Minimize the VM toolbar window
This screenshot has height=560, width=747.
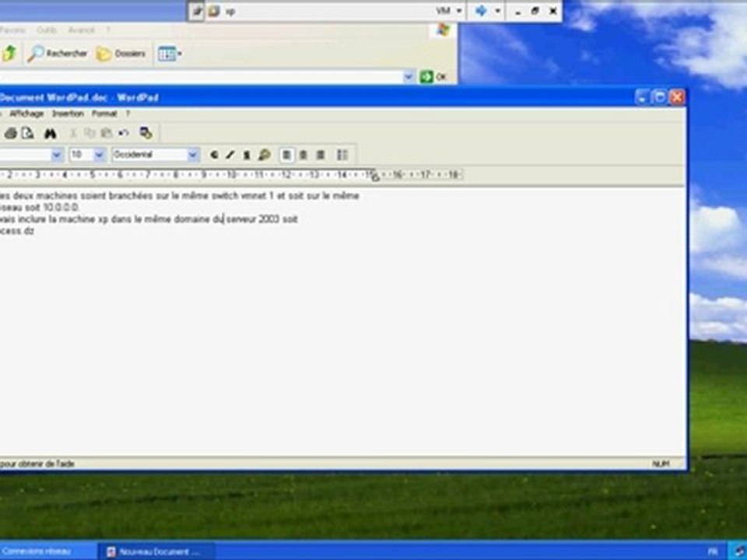click(518, 12)
